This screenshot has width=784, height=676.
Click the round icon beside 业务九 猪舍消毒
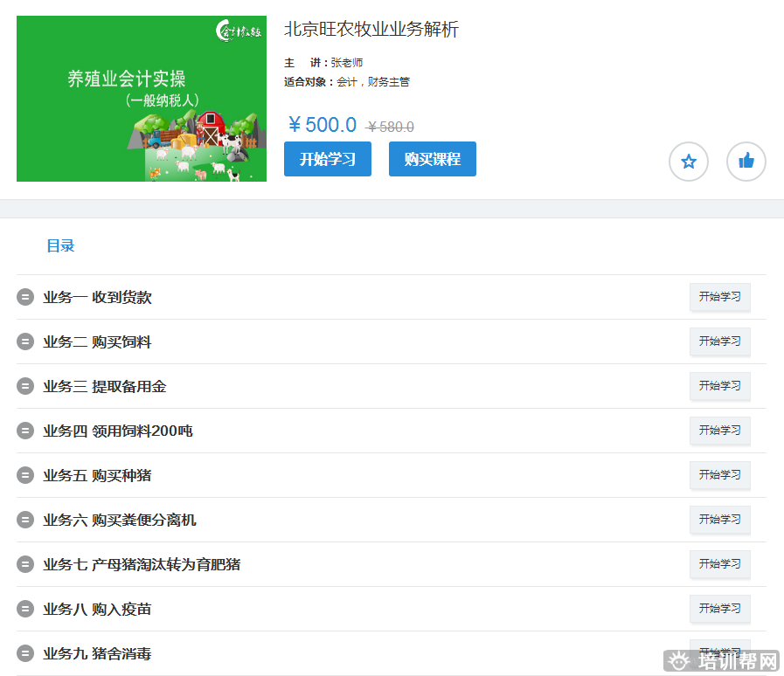(25, 653)
